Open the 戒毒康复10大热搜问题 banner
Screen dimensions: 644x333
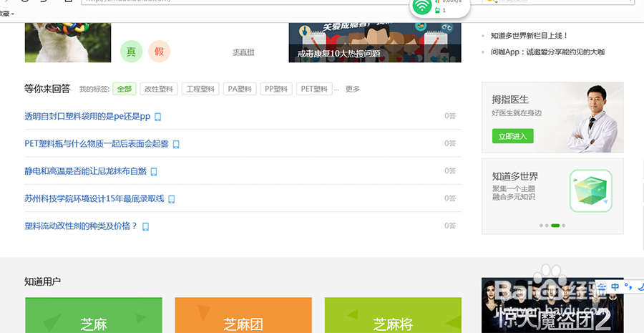click(x=375, y=42)
